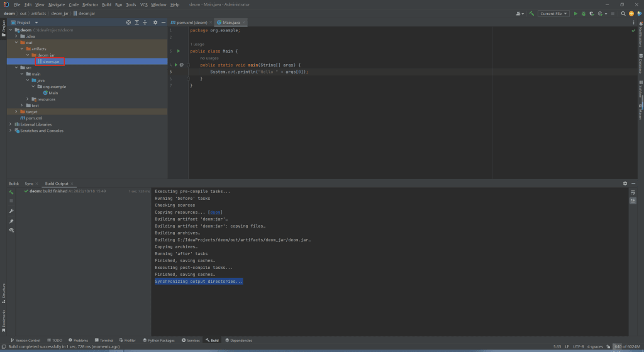Select Main class in project tree
This screenshot has width=644, height=352.
click(53, 92)
